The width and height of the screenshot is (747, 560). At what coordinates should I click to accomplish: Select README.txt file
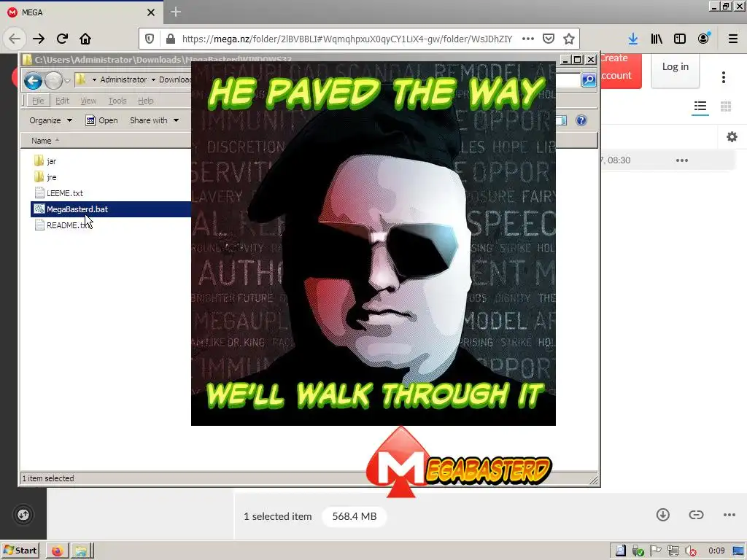point(63,225)
